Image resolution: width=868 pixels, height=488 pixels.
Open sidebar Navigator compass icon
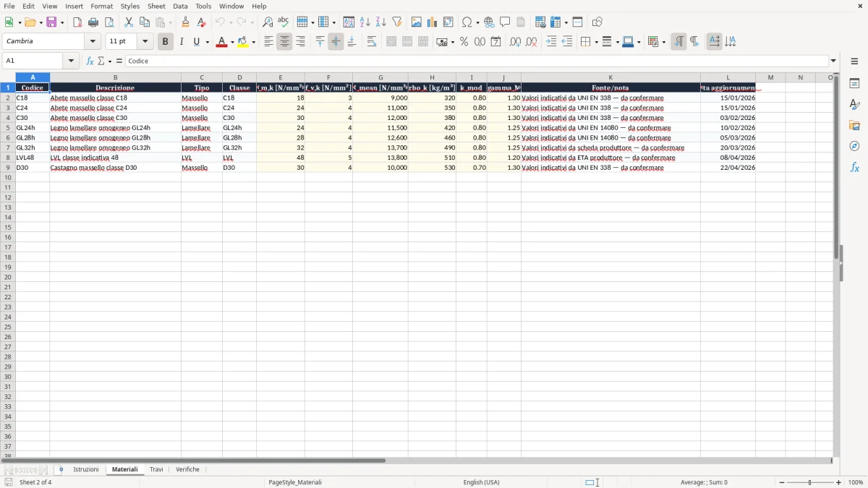pos(854,146)
